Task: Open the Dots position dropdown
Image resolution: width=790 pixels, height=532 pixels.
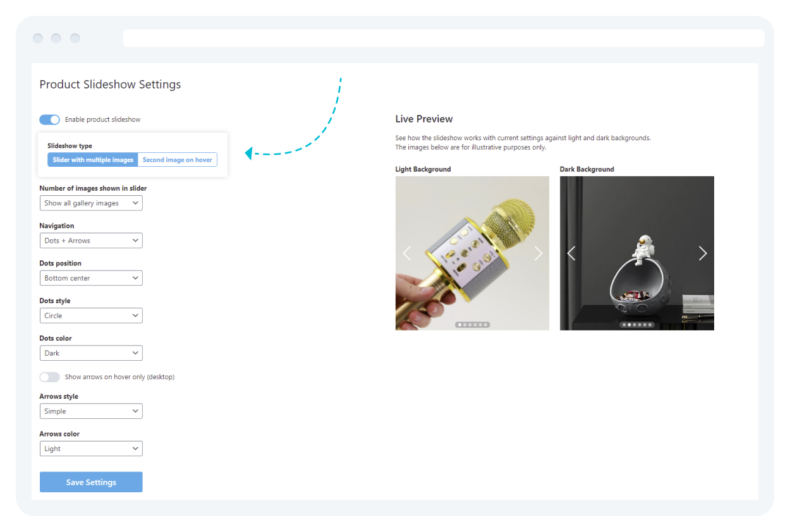Action: coord(91,278)
